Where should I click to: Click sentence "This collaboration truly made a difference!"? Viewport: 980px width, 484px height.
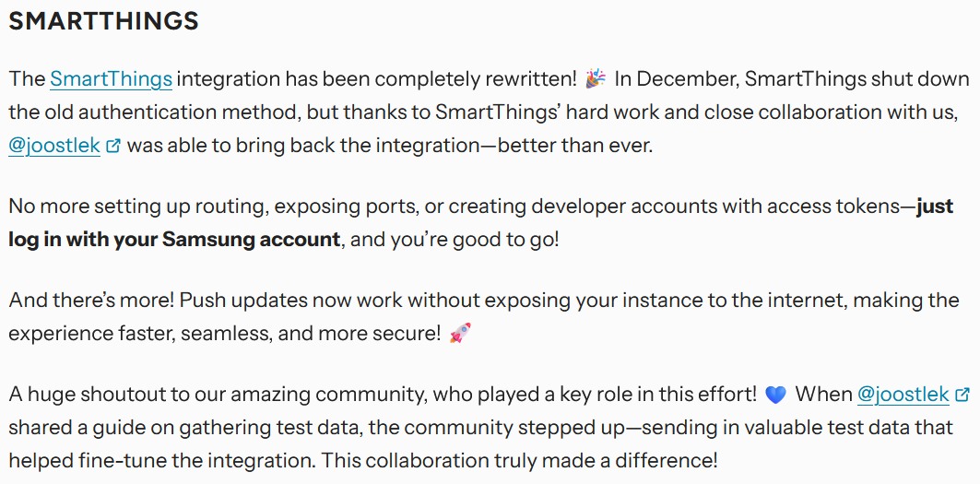point(519,461)
